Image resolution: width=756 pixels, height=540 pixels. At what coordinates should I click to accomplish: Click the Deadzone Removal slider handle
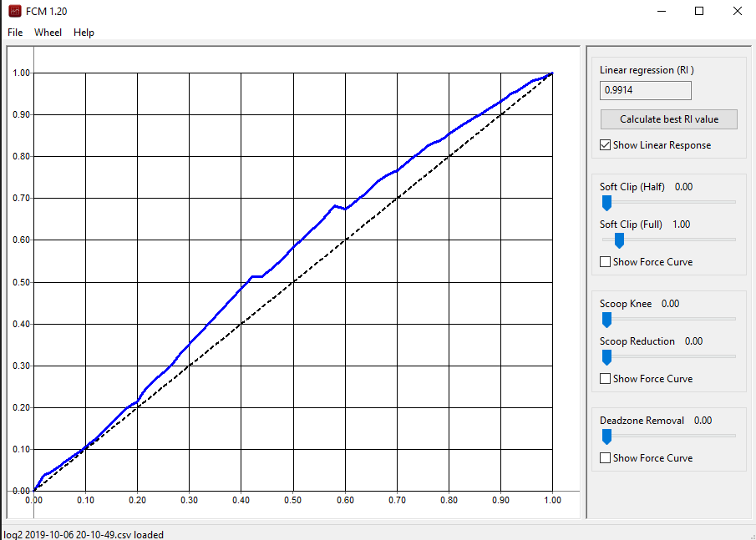[606, 437]
